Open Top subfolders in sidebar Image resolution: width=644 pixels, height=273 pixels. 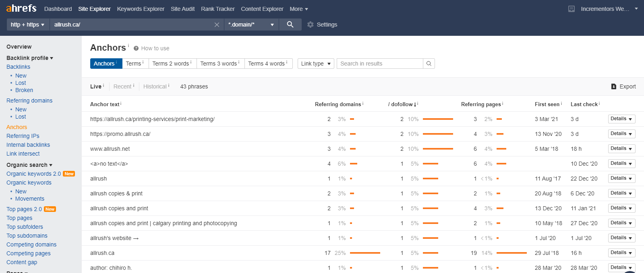tap(25, 227)
